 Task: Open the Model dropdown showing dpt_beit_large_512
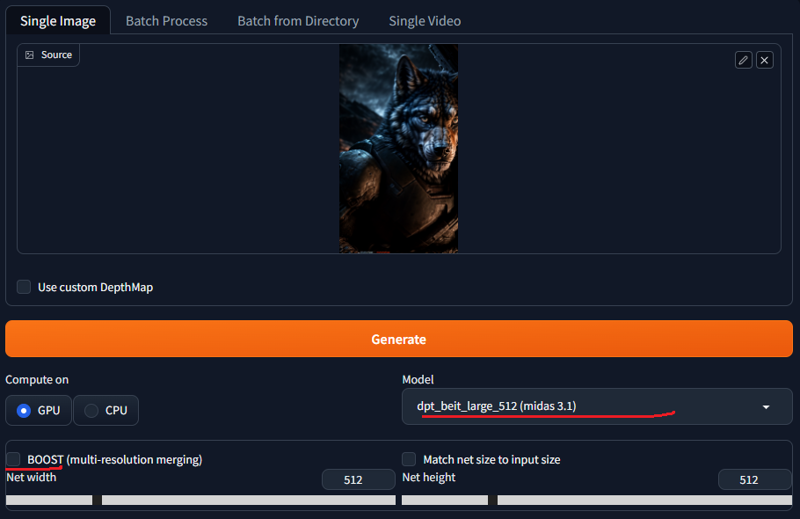[x=597, y=407]
